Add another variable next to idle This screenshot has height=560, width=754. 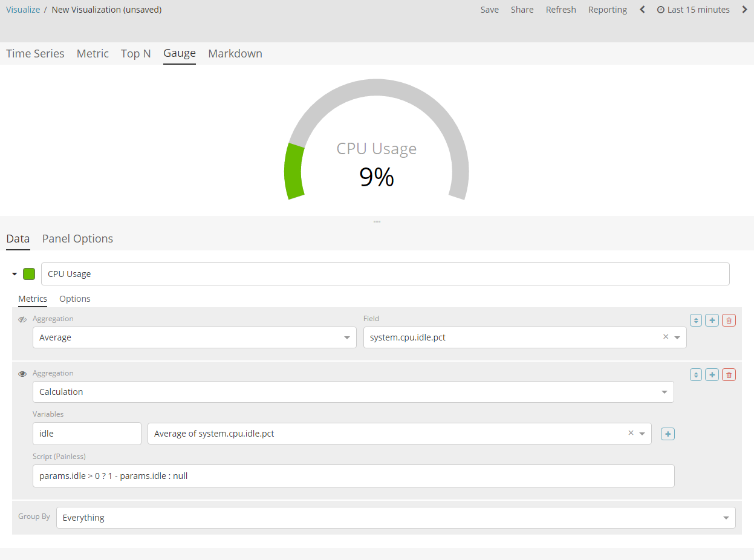pyautogui.click(x=668, y=434)
